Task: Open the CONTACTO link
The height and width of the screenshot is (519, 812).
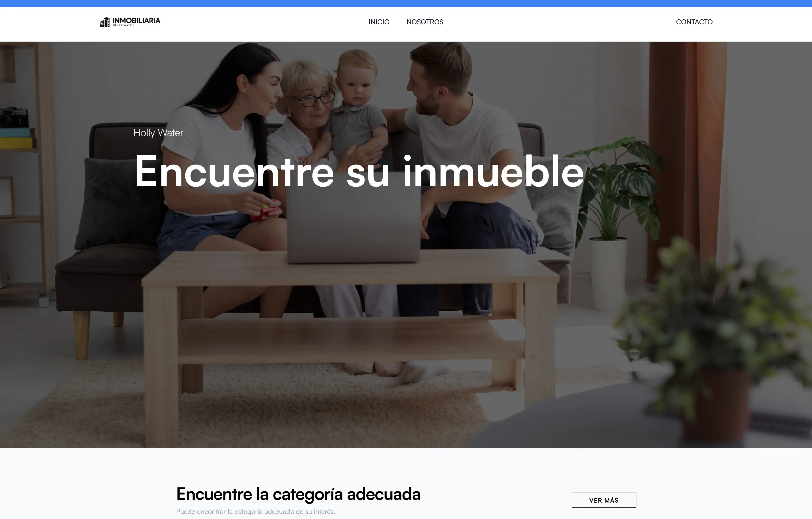Action: [694, 22]
